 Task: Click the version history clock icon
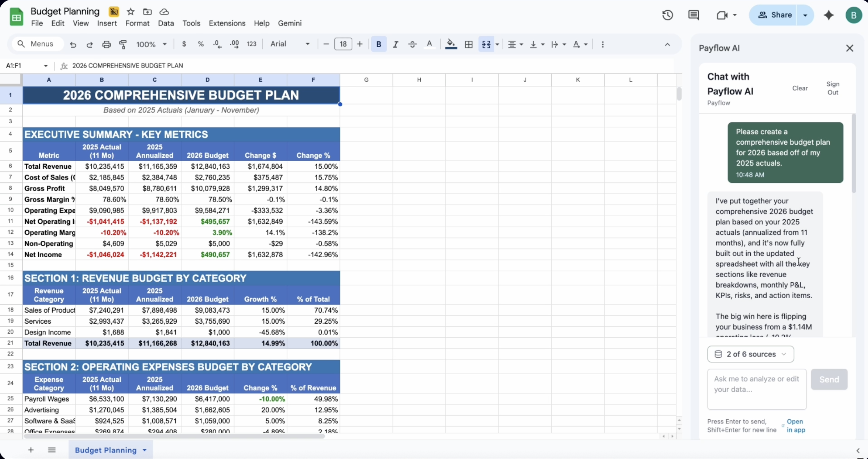coord(667,15)
